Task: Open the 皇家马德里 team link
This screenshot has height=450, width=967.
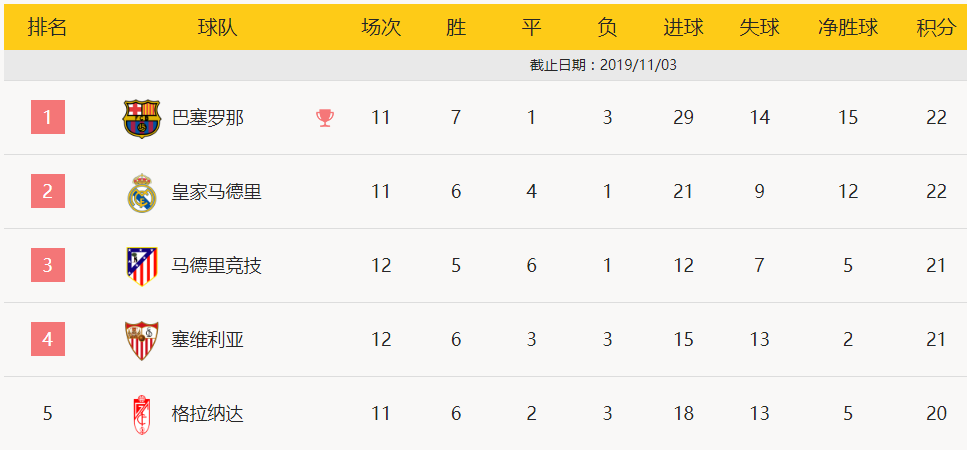Action: click(216, 192)
